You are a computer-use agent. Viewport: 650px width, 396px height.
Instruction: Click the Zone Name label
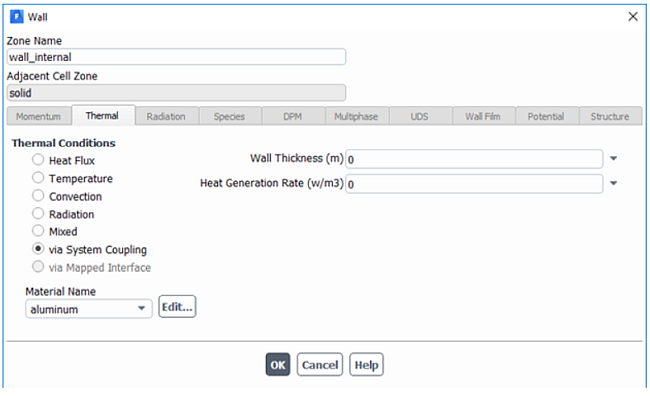click(x=34, y=41)
